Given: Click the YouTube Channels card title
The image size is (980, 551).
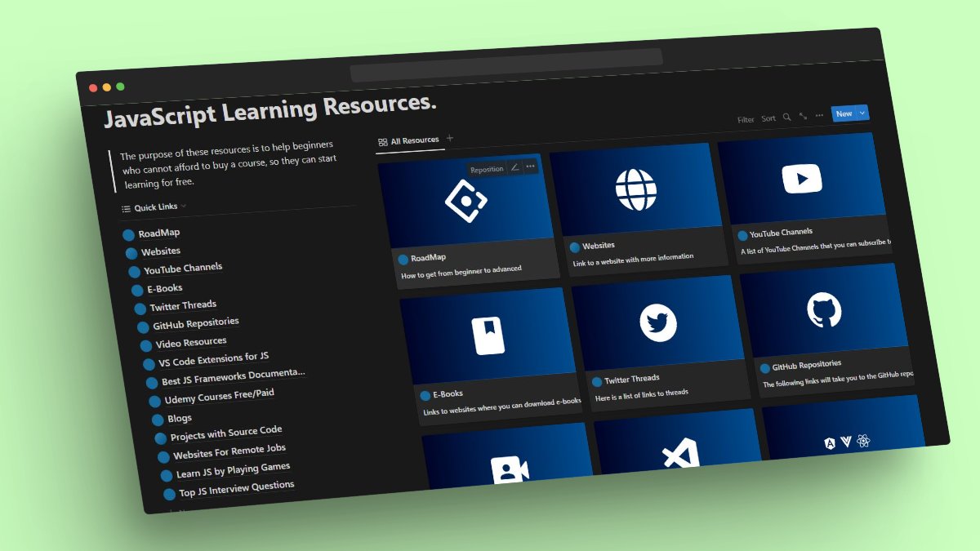Looking at the screenshot, I should point(782,233).
